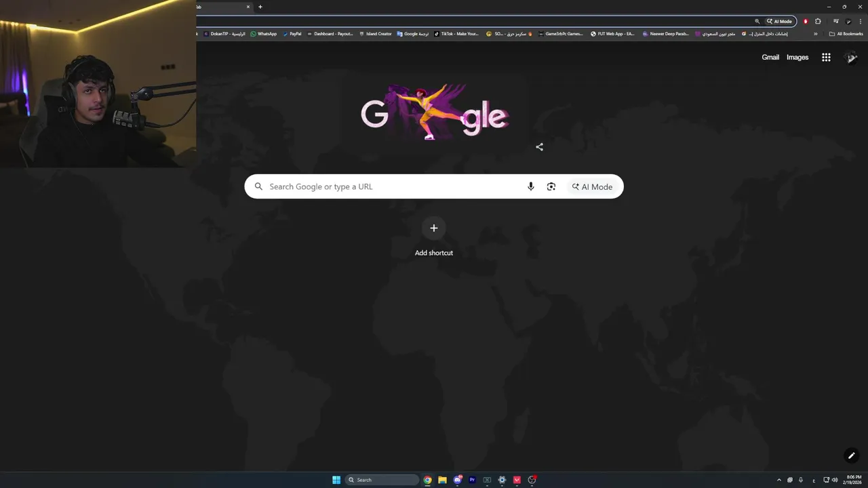Viewport: 868px width, 488px height.
Task: Open Chrome profile avatar in toolbar
Action: point(848,21)
